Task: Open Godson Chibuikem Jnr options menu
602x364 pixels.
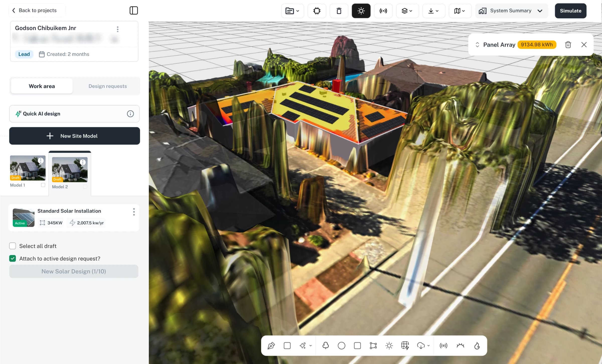Action: coord(118,29)
